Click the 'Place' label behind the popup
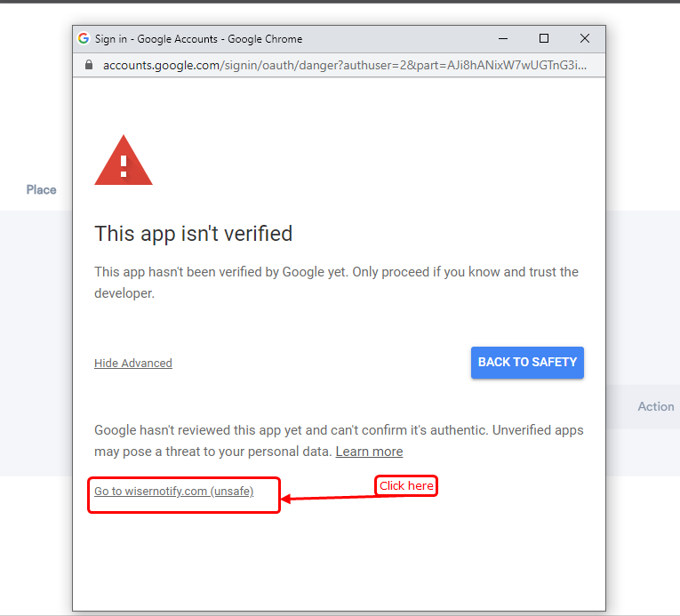The width and height of the screenshot is (680, 616). [x=41, y=190]
